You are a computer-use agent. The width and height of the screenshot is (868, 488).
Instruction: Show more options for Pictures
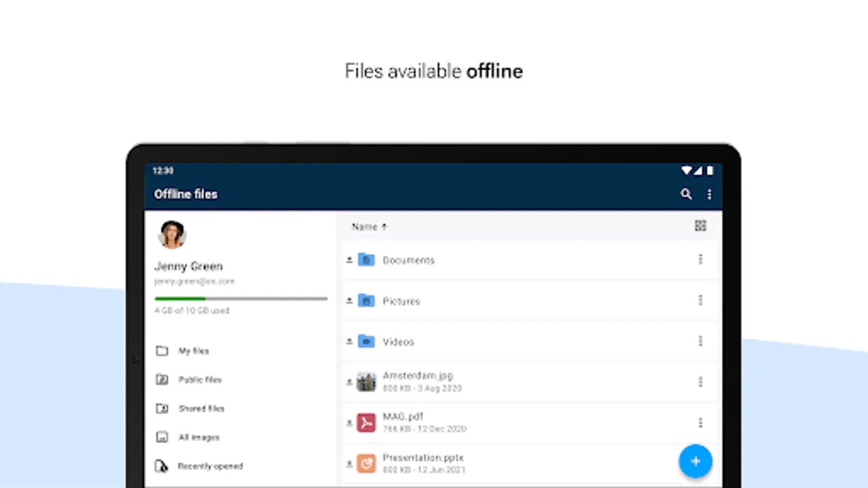700,300
